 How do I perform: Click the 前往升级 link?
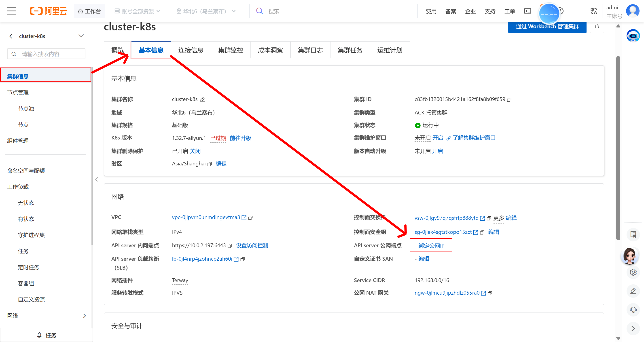241,138
